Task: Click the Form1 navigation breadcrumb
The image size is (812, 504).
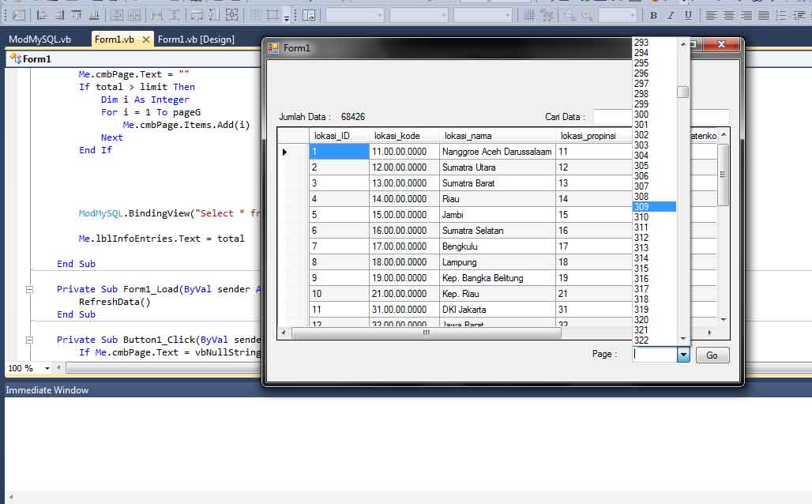Action: [36, 58]
